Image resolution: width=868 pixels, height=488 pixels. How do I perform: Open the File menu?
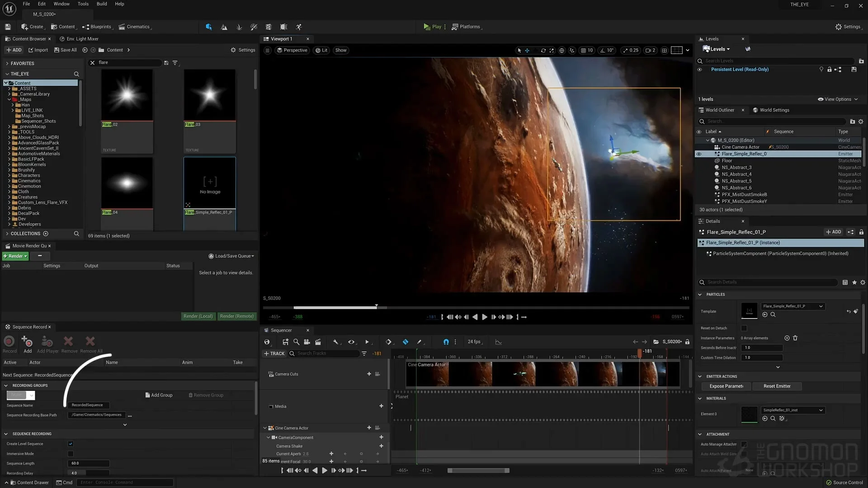(x=26, y=4)
